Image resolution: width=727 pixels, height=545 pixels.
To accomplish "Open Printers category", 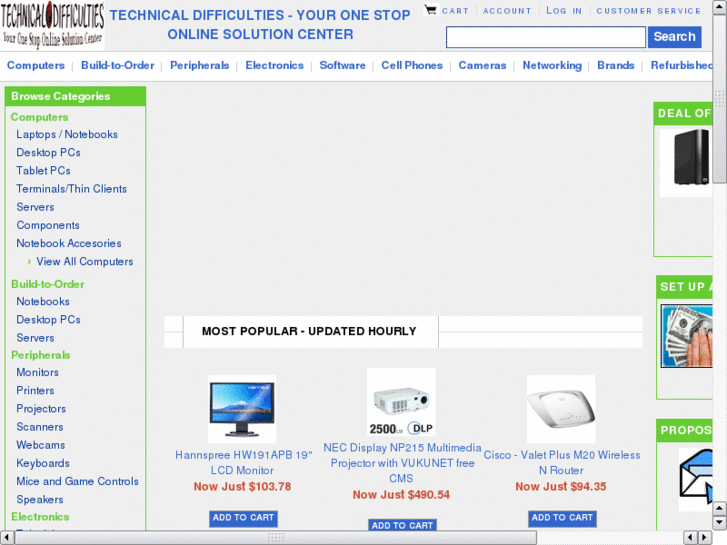I will click(x=35, y=391).
